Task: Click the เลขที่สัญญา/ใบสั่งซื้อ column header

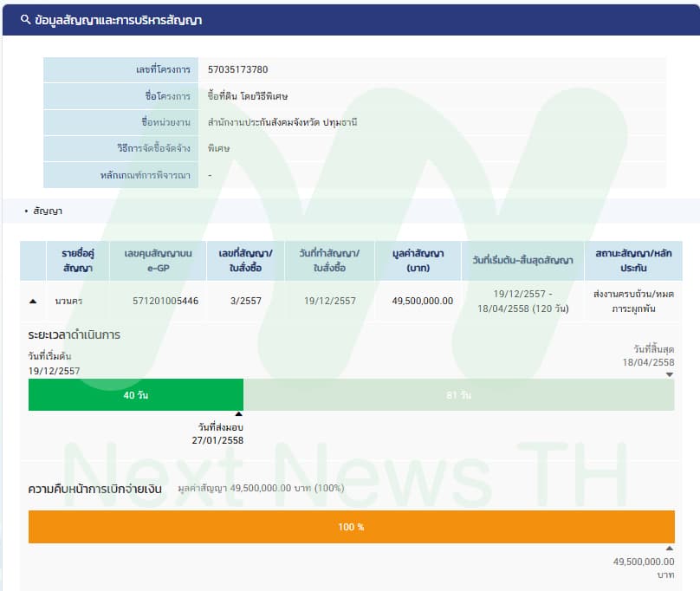Action: pos(245,261)
